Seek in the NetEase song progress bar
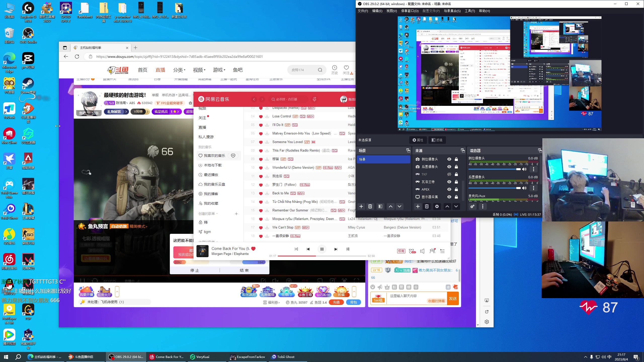644x362 pixels. pyautogui.click(x=322, y=256)
